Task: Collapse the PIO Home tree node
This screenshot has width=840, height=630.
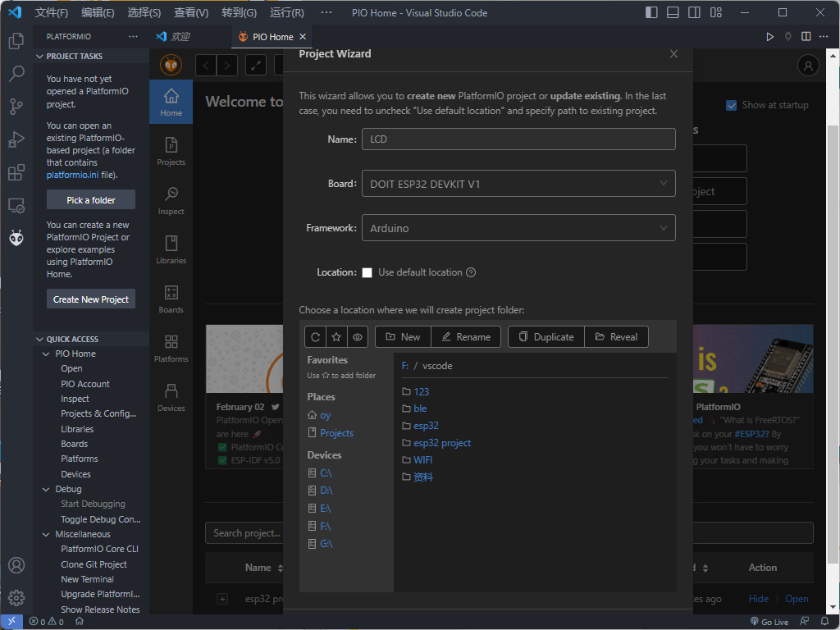Action: 46,354
